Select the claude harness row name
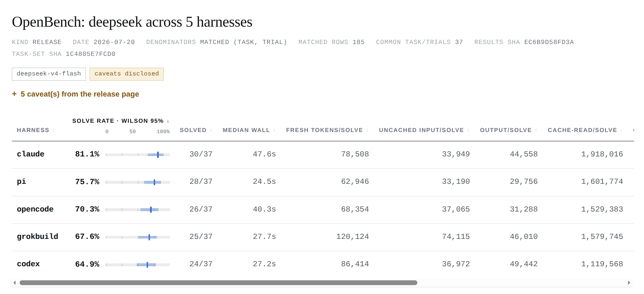Image resolution: width=644 pixels, height=294 pixels. (31, 154)
